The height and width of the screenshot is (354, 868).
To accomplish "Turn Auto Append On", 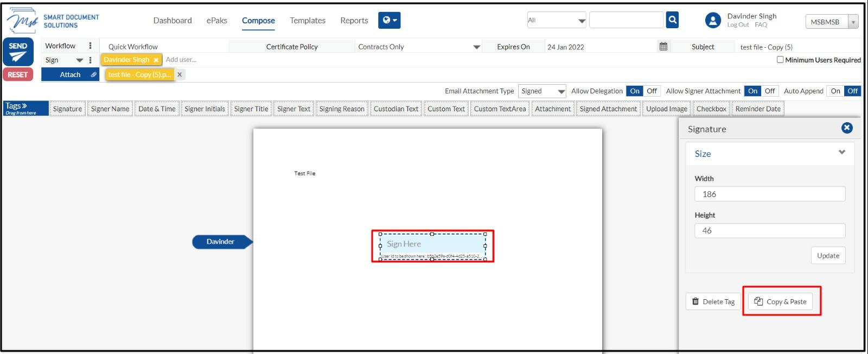I will click(x=835, y=91).
